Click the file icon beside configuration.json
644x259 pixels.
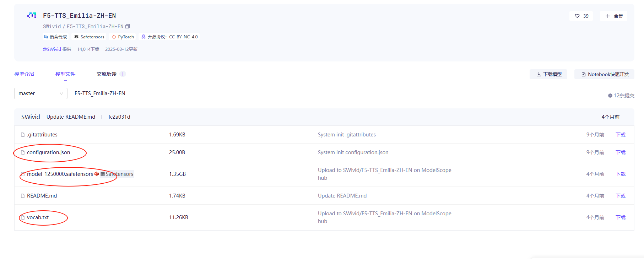point(23,152)
